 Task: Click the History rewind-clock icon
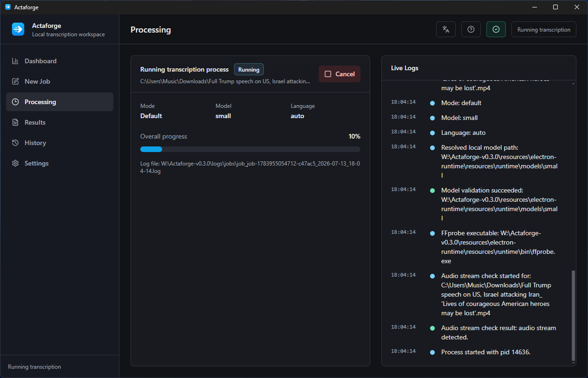[x=15, y=143]
